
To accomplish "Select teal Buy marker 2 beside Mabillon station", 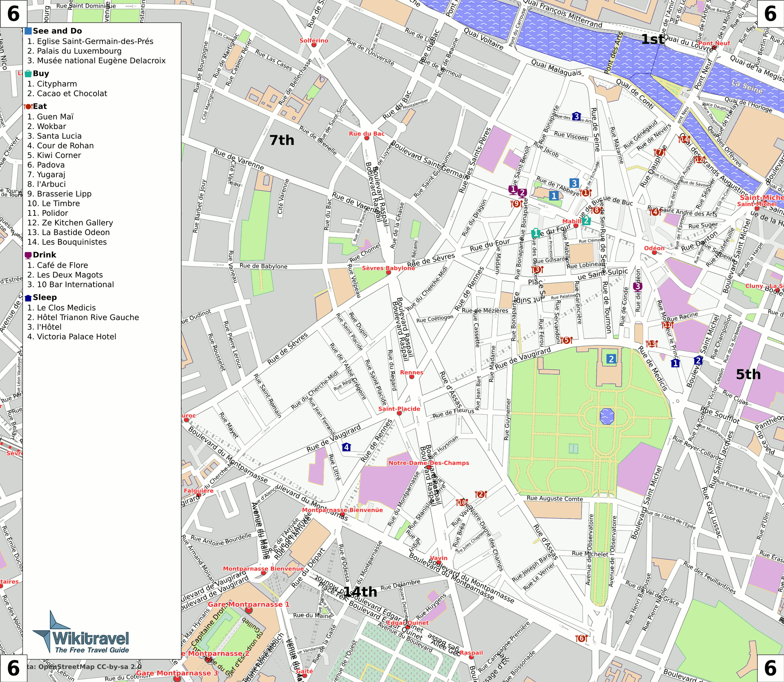I will tap(586, 220).
